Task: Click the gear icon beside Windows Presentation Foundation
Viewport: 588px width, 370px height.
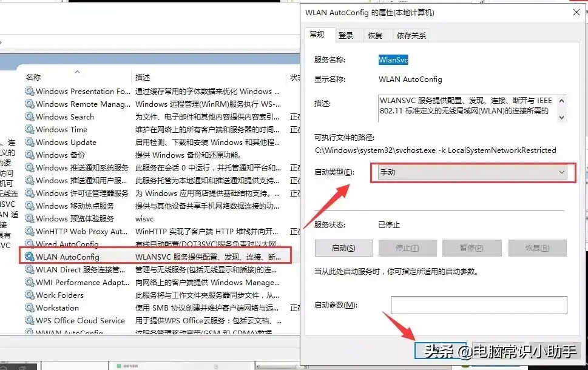Action: coord(29,91)
